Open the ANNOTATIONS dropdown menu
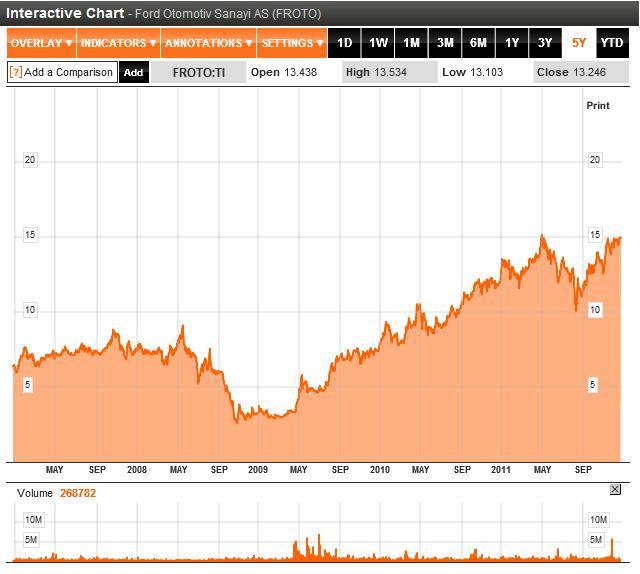The image size is (640, 574). (209, 43)
